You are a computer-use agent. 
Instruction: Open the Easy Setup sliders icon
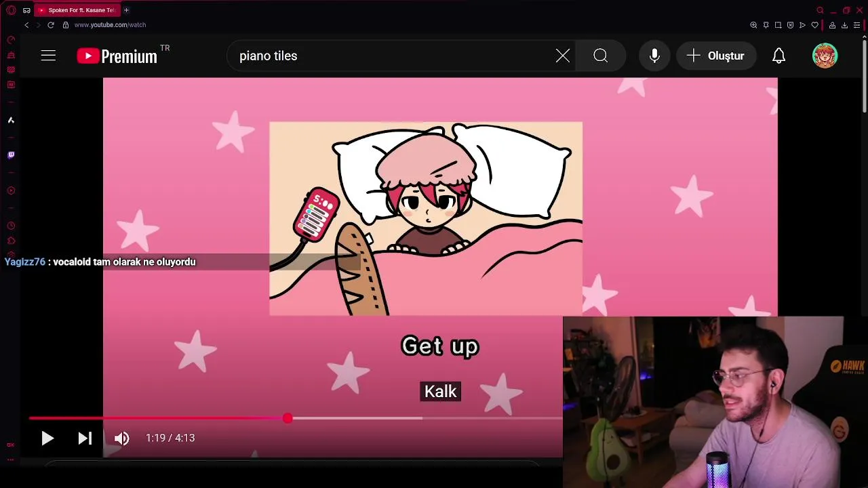click(x=856, y=25)
